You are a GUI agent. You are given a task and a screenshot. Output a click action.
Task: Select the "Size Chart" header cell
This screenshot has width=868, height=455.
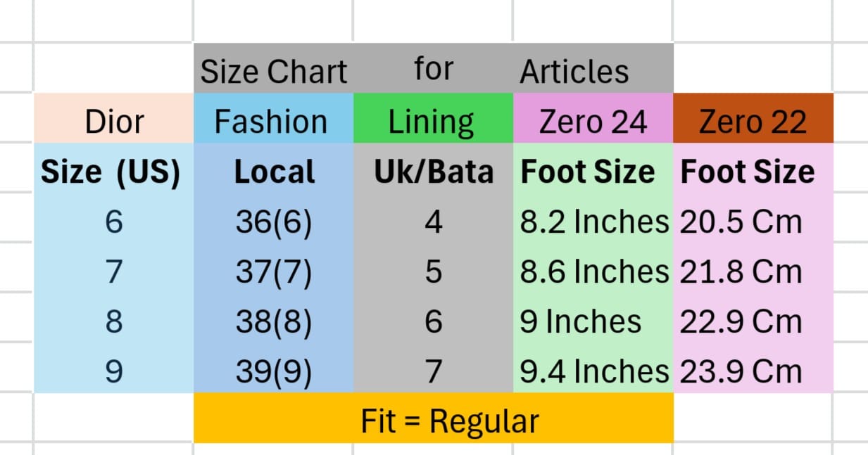pyautogui.click(x=274, y=71)
